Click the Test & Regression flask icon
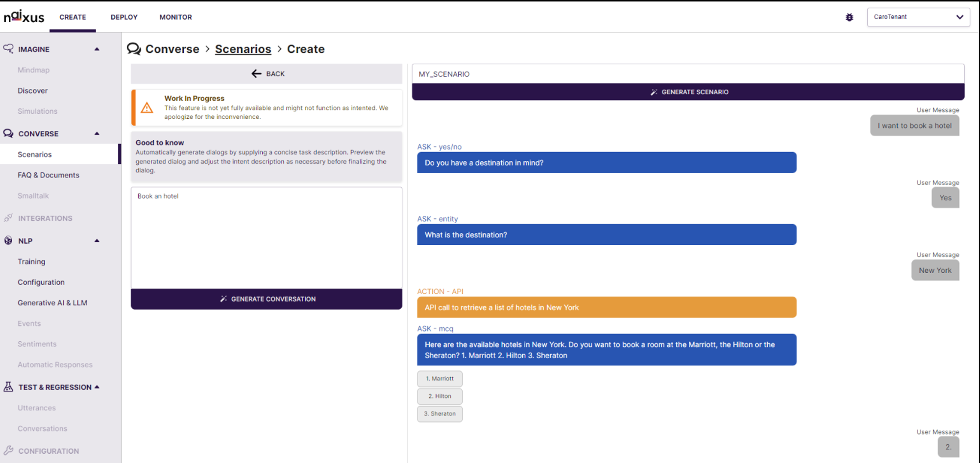This screenshot has height=463, width=980. point(8,386)
